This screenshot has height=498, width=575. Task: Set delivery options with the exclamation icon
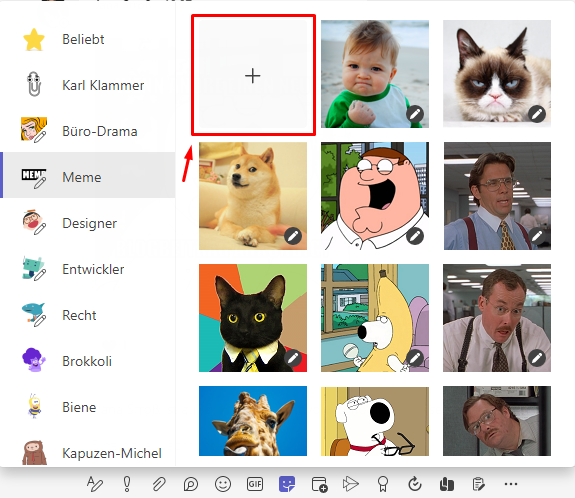127,484
